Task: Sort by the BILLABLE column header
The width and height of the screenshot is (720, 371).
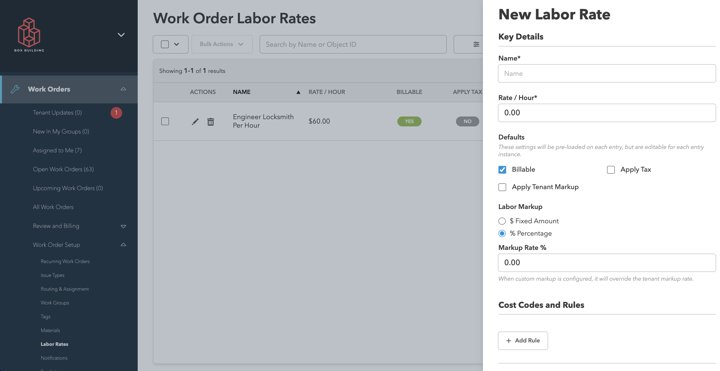Action: [409, 92]
